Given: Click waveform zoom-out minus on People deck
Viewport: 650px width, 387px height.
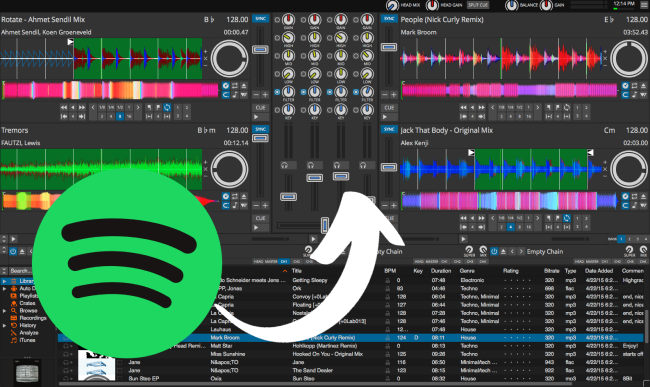Looking at the screenshot, I should (x=605, y=65).
